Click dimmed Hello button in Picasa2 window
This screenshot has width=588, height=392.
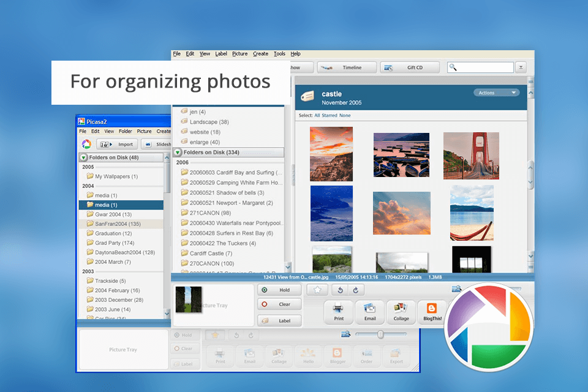tap(308, 355)
